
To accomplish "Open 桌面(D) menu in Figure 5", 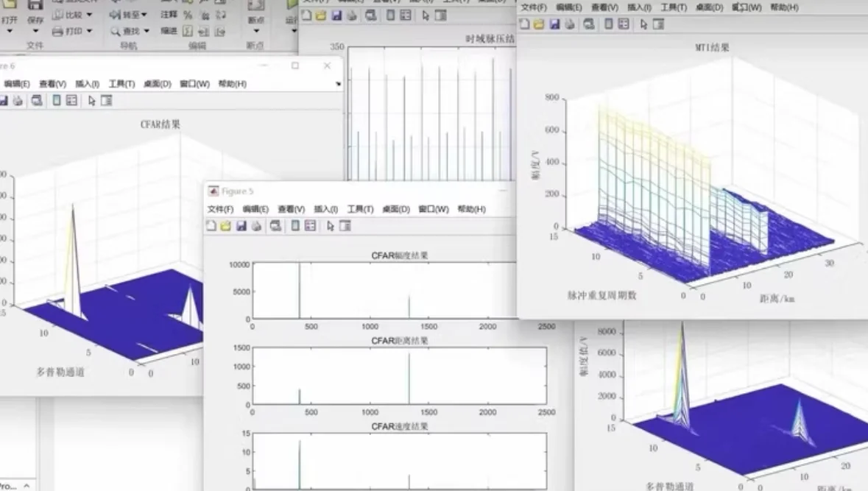I will coord(396,209).
